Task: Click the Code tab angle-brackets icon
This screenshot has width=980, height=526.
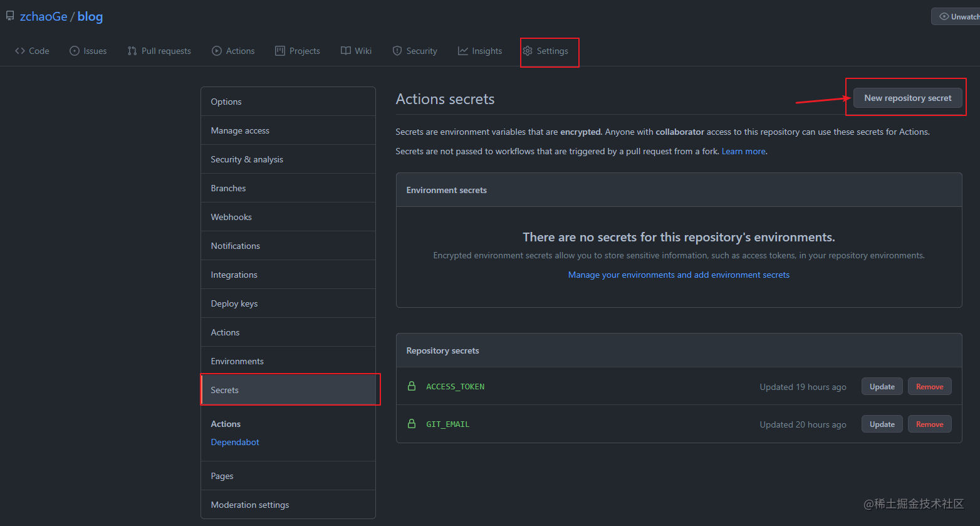Action: (20, 51)
